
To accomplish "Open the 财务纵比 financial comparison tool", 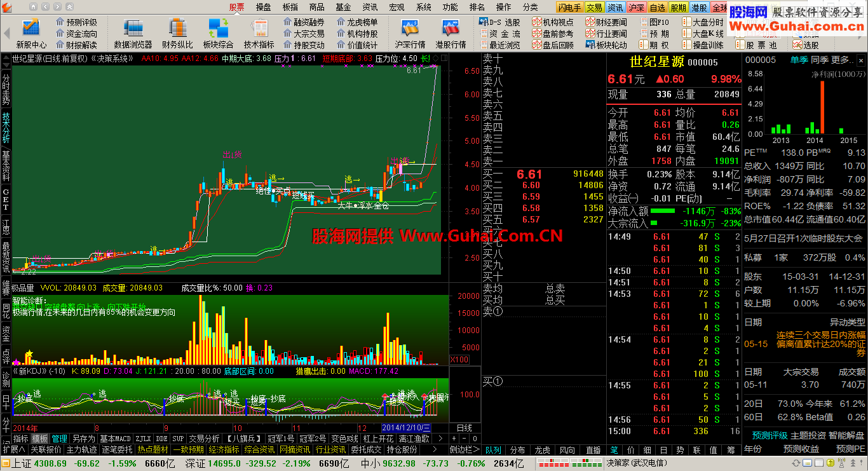I will [177, 33].
